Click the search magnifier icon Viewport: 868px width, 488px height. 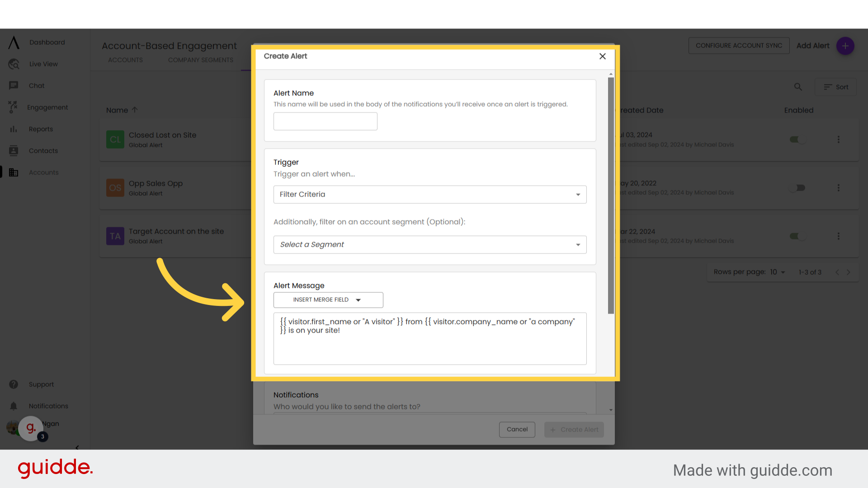[x=798, y=87]
